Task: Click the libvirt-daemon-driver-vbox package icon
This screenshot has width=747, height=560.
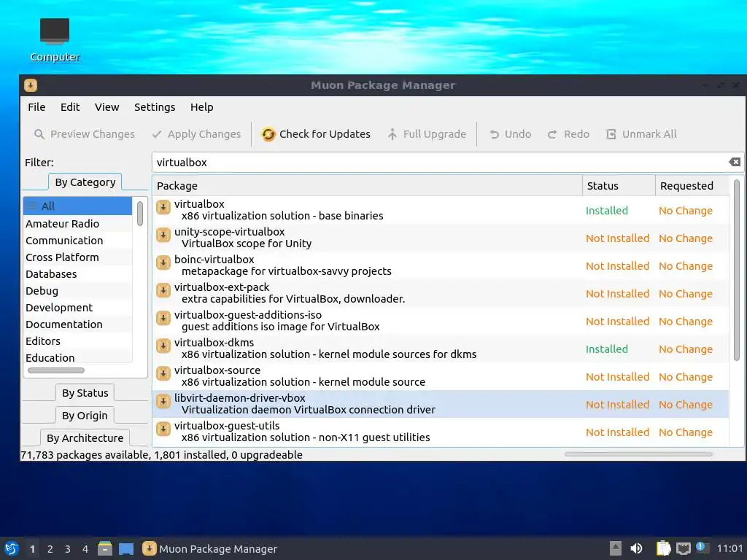Action: click(x=163, y=401)
